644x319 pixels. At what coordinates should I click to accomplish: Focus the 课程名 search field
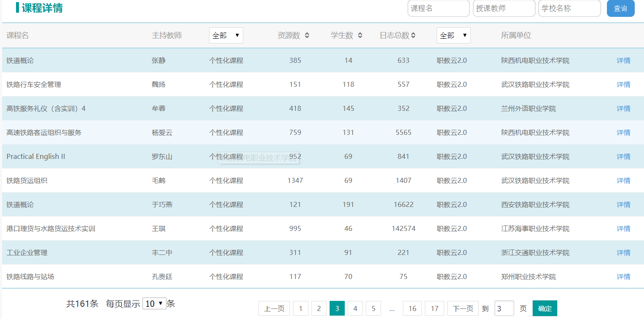point(438,8)
